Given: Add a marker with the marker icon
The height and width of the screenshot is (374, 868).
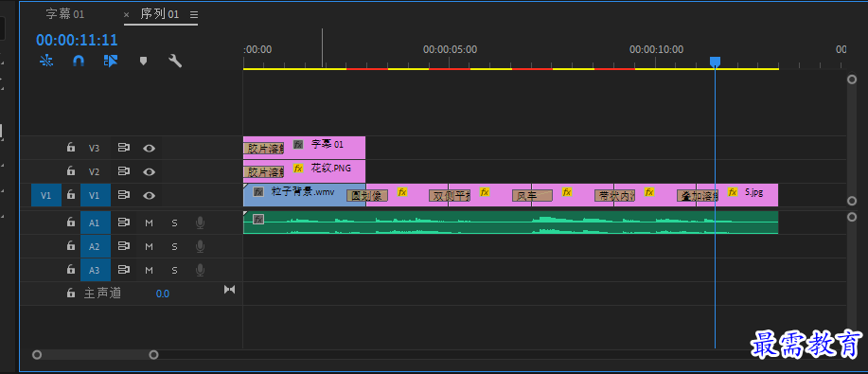Looking at the screenshot, I should coord(143,61).
